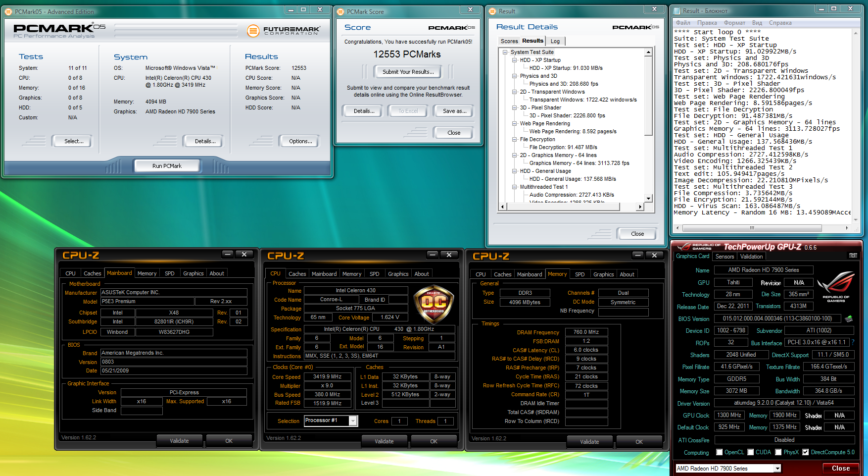Screen dimensions: 868x476
Task: Collapse the 3D - Pixel Shader node
Action: [x=515, y=107]
